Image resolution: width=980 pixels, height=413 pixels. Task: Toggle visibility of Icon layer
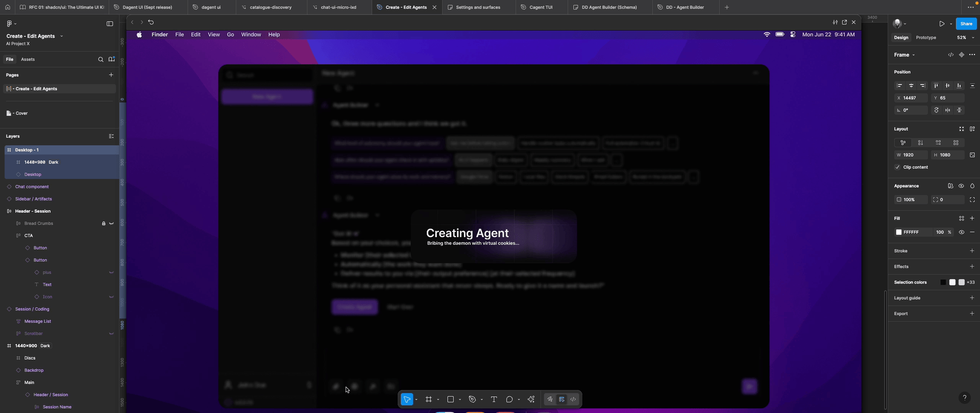coord(111,297)
